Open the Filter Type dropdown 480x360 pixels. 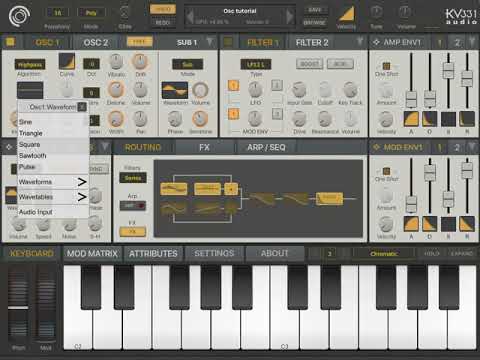pos(256,64)
